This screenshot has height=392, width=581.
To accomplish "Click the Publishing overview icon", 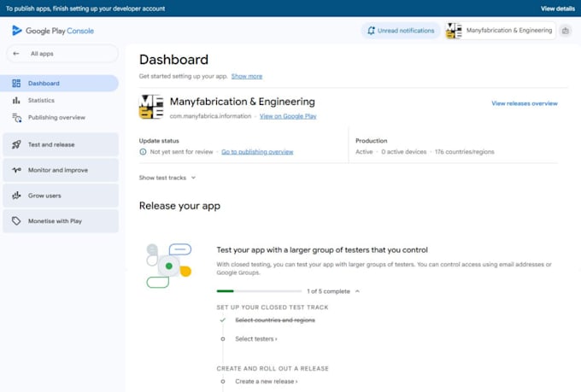I will click(17, 118).
